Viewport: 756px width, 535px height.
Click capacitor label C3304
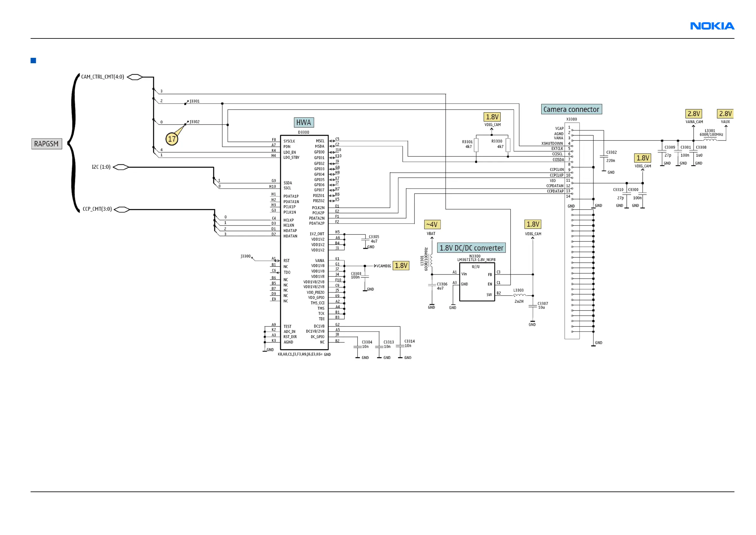pos(367,342)
